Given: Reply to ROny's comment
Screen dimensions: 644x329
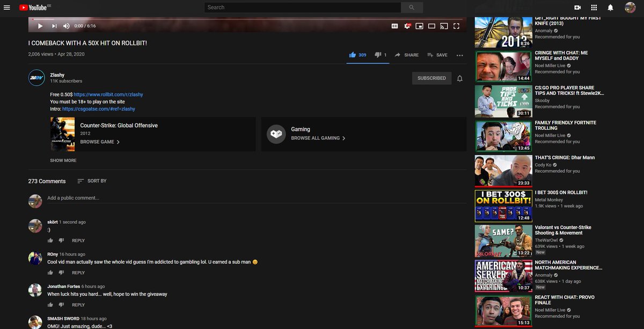Looking at the screenshot, I should 78,273.
